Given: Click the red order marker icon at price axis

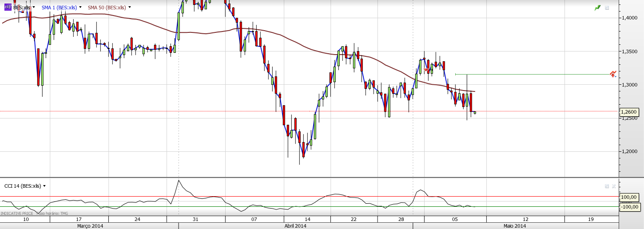Looking at the screenshot, I should pyautogui.click(x=613, y=74).
